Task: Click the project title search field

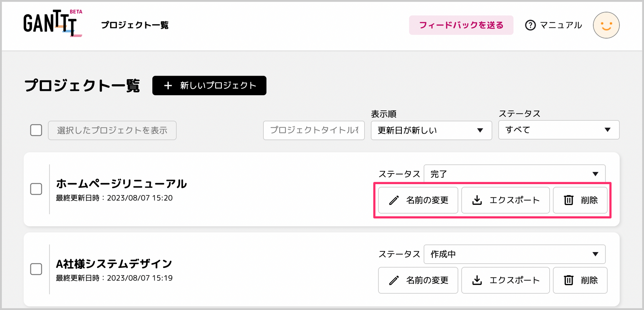Action: pos(314,130)
